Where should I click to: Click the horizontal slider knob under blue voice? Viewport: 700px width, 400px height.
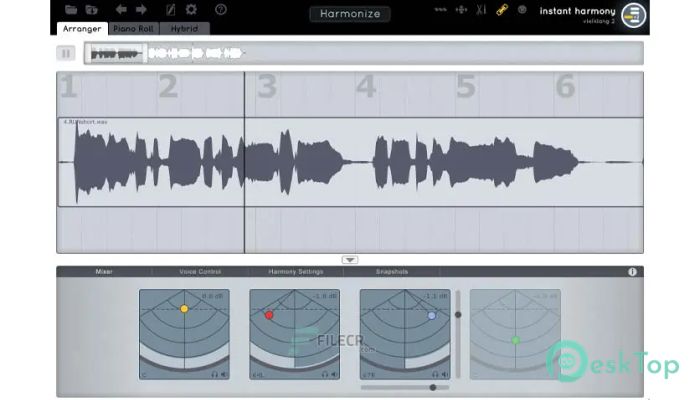point(433,388)
